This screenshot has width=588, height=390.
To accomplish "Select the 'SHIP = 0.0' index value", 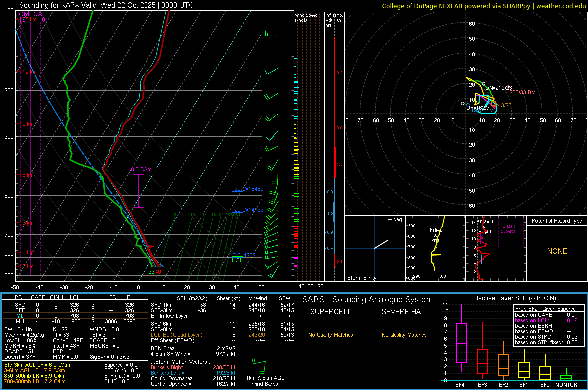I will click(117, 381).
